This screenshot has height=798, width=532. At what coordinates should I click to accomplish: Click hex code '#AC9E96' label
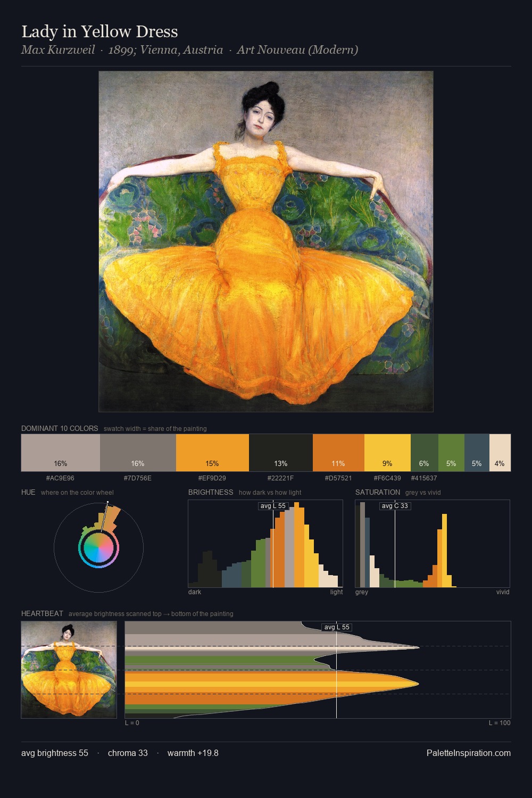[x=60, y=478]
